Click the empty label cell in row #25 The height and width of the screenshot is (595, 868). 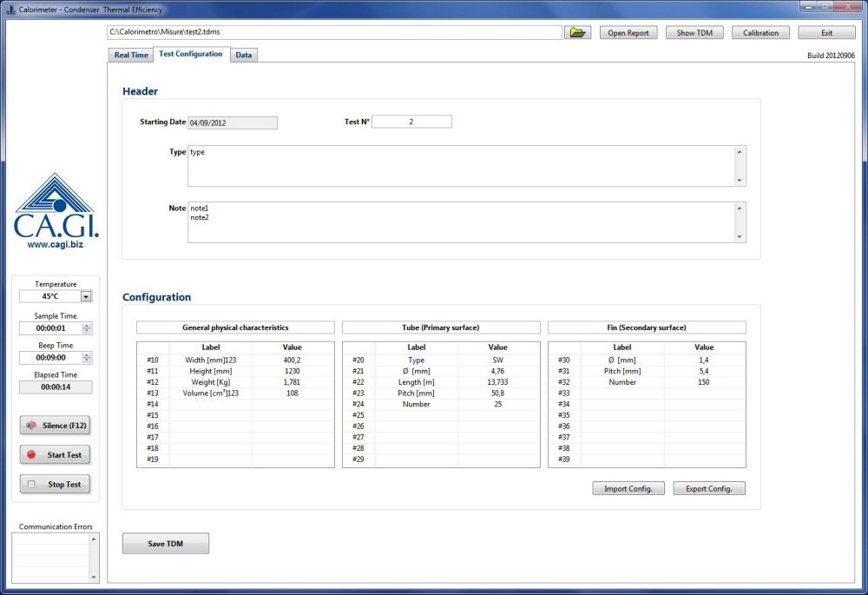(417, 415)
